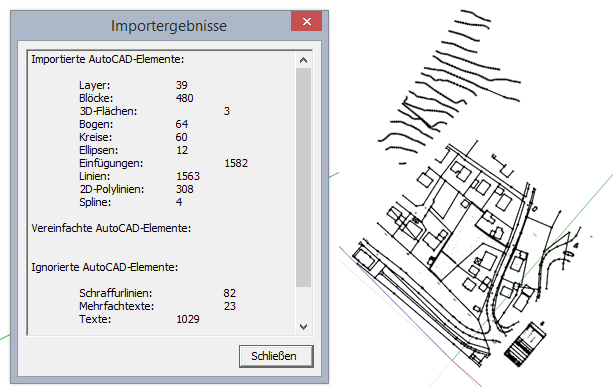The height and width of the screenshot is (392, 613).
Task: Click the Importierte AutoCAD-Elemente heading
Action: (108, 59)
